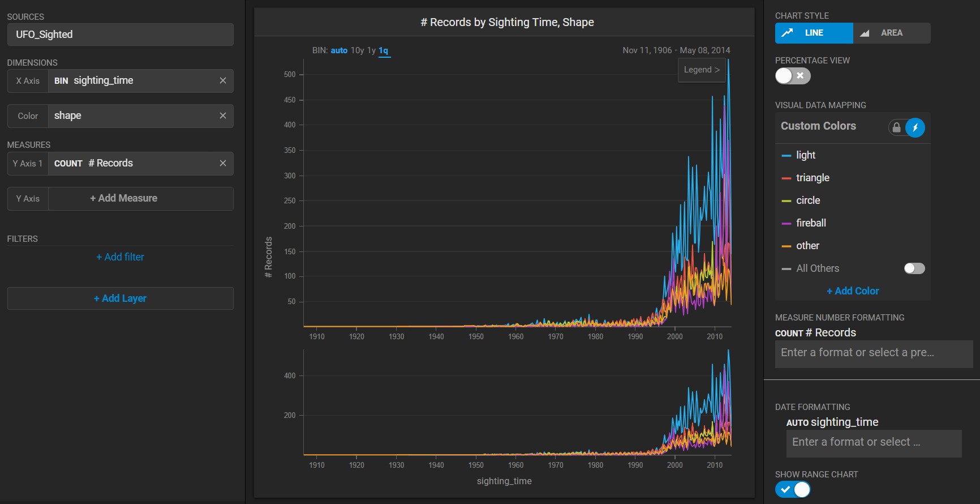Turn off Show Range Chart
The height and width of the screenshot is (504, 980).
pyautogui.click(x=793, y=489)
